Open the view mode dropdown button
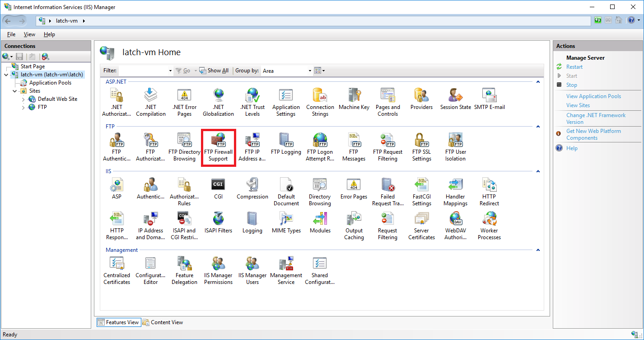The width and height of the screenshot is (644, 340). click(x=319, y=71)
